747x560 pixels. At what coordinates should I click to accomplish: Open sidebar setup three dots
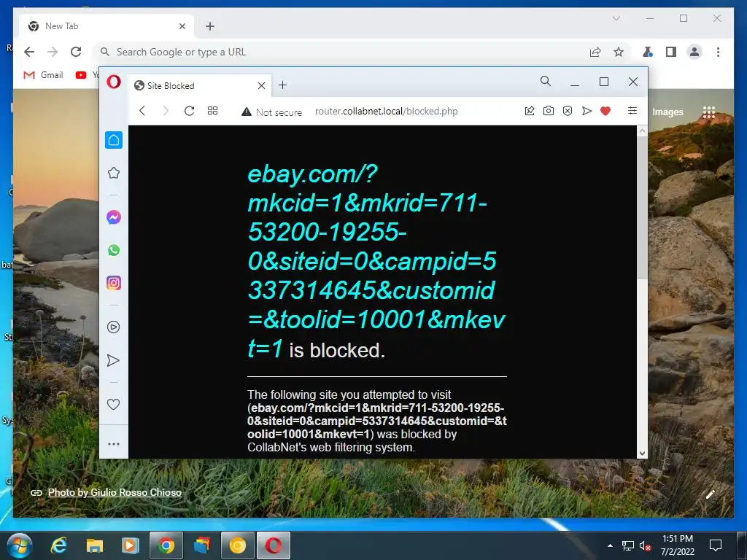[113, 444]
